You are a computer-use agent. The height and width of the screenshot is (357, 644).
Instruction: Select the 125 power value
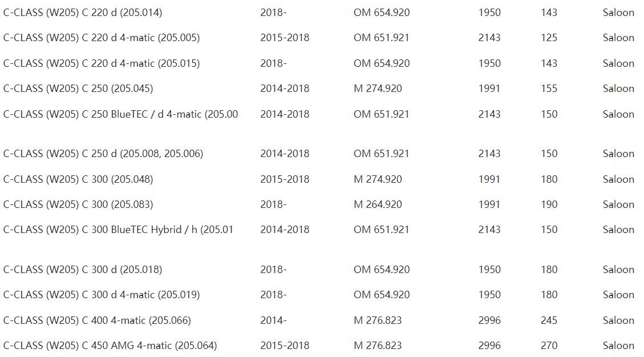[x=549, y=38]
